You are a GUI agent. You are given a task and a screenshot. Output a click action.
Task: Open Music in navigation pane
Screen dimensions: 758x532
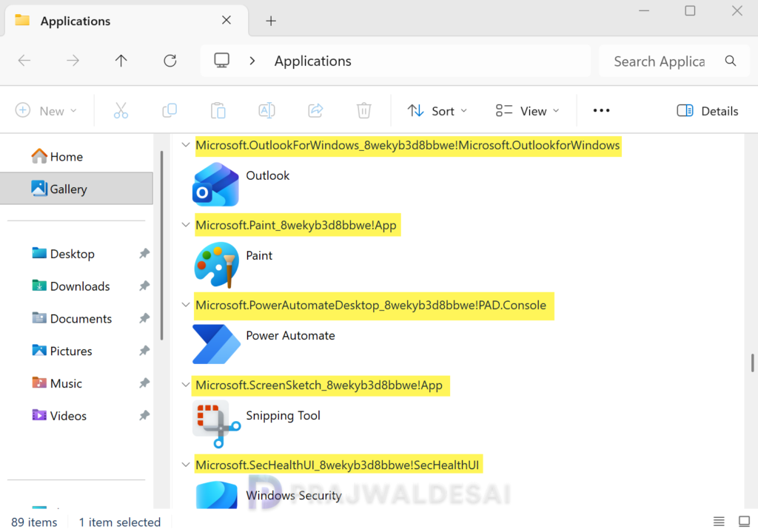pyautogui.click(x=56, y=383)
